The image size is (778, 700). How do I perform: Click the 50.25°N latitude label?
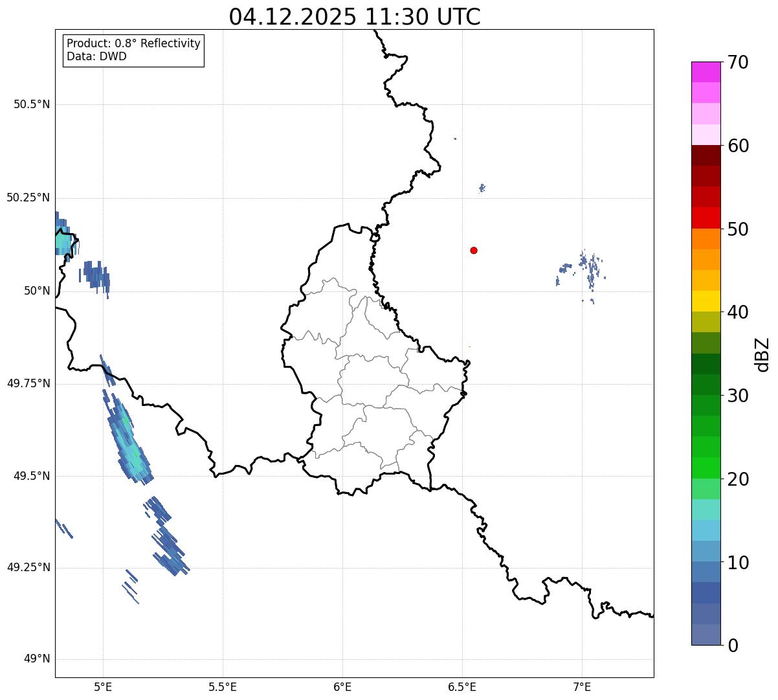click(28, 198)
